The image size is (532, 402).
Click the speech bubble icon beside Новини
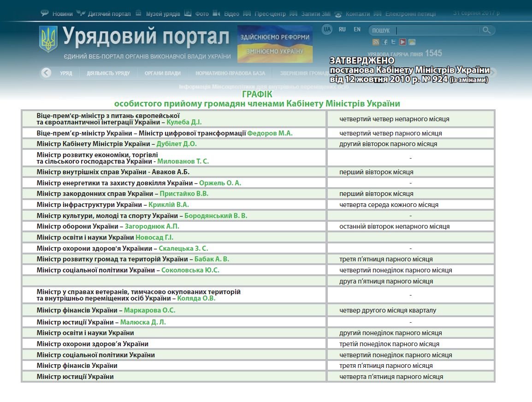click(x=45, y=13)
